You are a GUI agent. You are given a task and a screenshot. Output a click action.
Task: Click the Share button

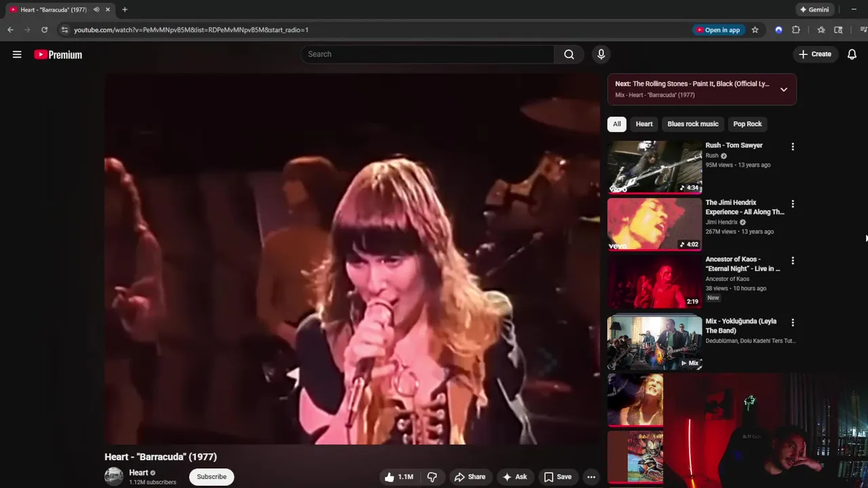pos(470,477)
